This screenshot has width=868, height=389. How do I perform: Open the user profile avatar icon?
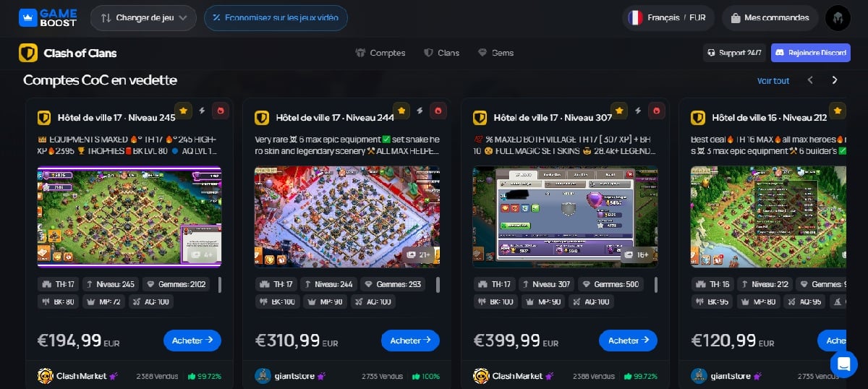tap(838, 17)
